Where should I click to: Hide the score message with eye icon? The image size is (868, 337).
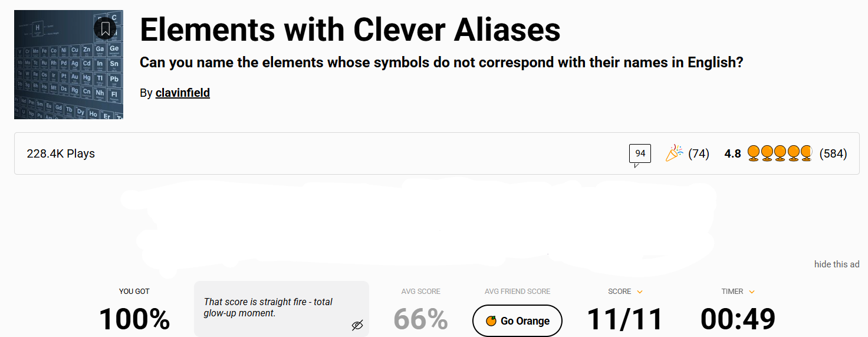[x=357, y=325]
